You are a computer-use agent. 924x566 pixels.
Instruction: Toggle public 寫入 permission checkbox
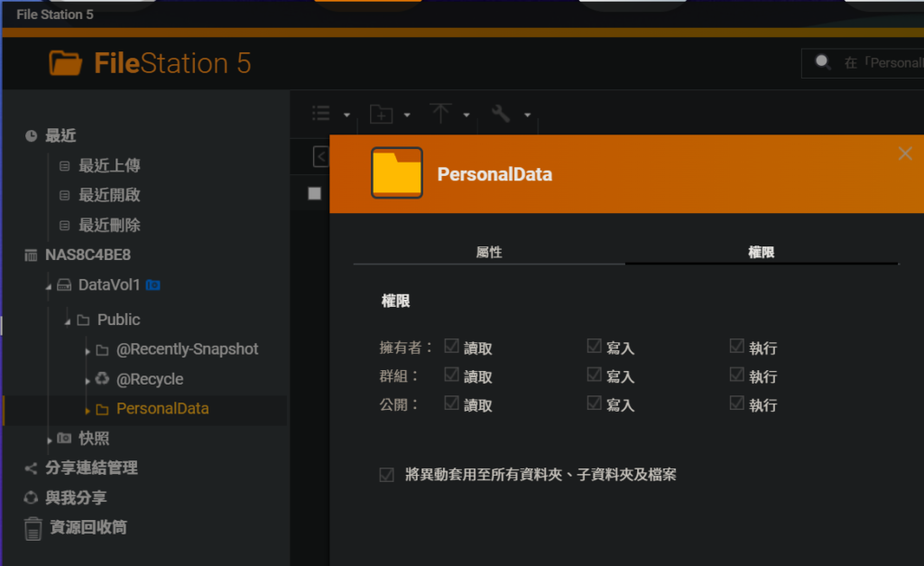[x=594, y=404]
